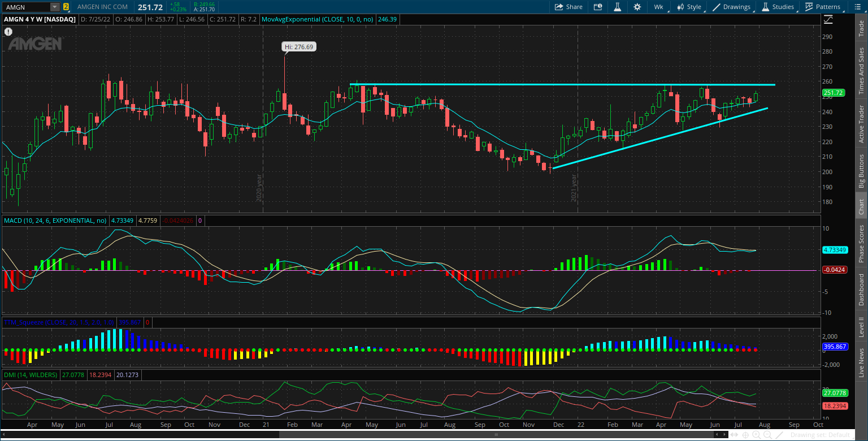868x441 pixels.
Task: Click the exclamation alert icon on chart
Action: click(8, 32)
